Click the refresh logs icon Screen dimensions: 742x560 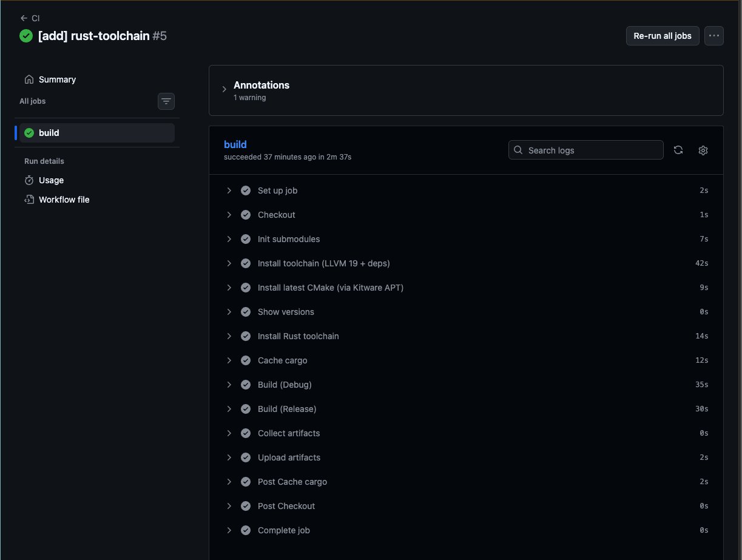pyautogui.click(x=678, y=150)
